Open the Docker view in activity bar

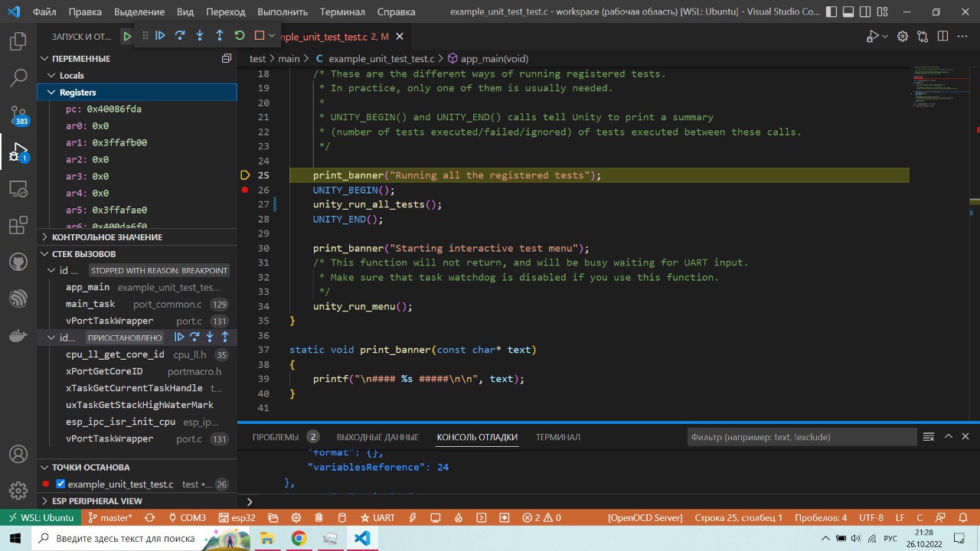[18, 335]
